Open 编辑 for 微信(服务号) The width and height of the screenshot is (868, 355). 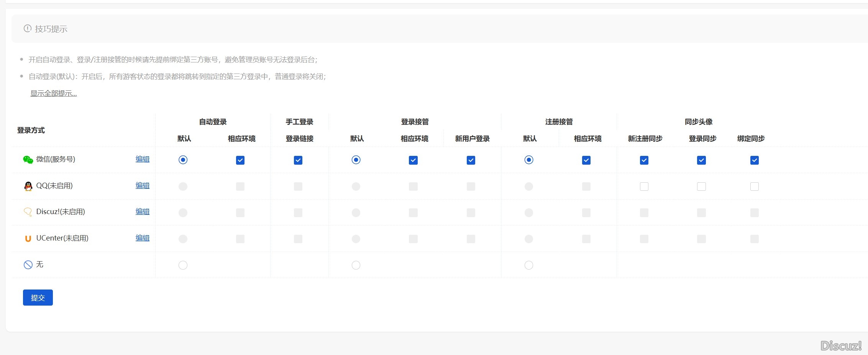point(143,159)
